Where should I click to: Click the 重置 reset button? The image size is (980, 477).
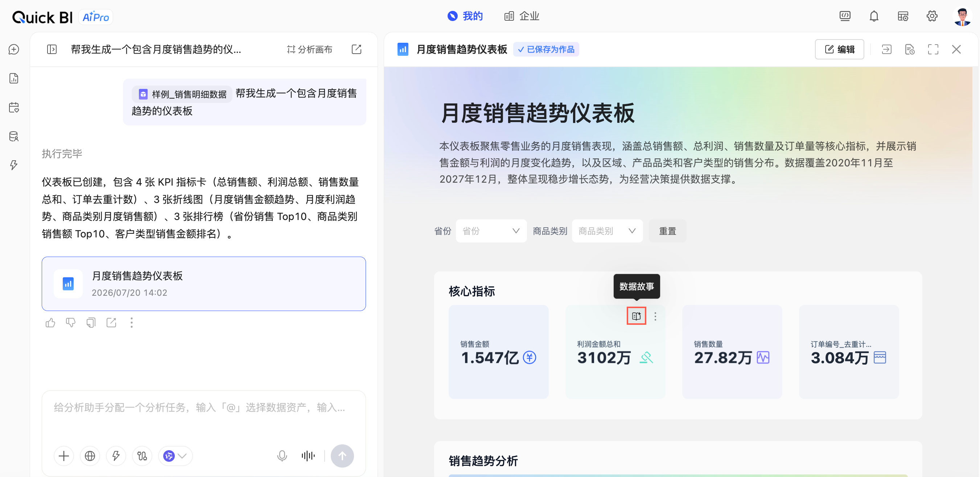point(667,231)
